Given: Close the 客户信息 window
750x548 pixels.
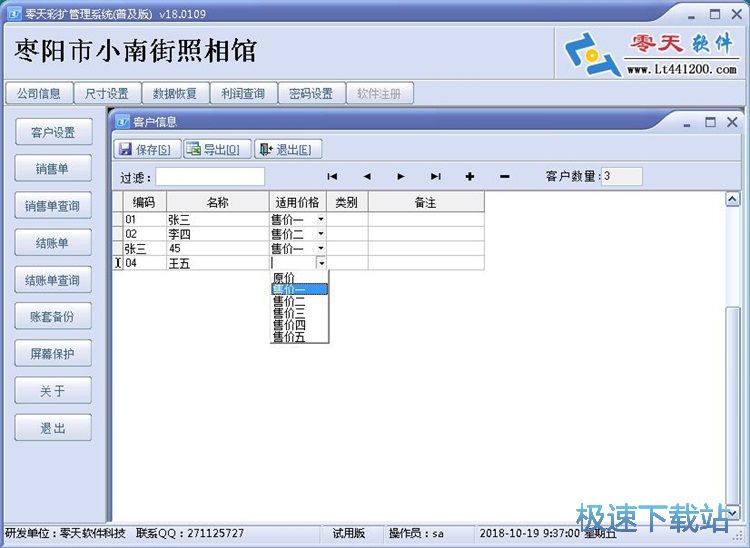Looking at the screenshot, I should pos(732,122).
